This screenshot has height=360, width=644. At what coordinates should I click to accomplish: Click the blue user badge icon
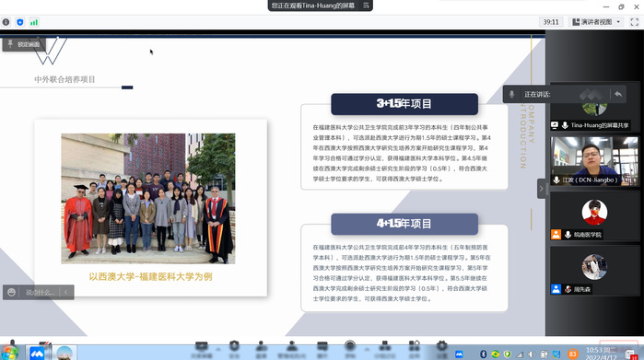(556, 289)
